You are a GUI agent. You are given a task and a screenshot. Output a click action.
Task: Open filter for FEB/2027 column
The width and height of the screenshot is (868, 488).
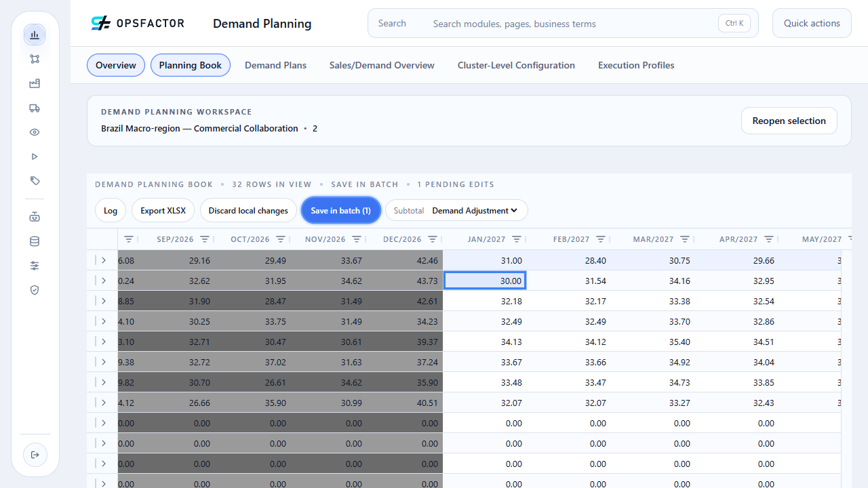601,239
